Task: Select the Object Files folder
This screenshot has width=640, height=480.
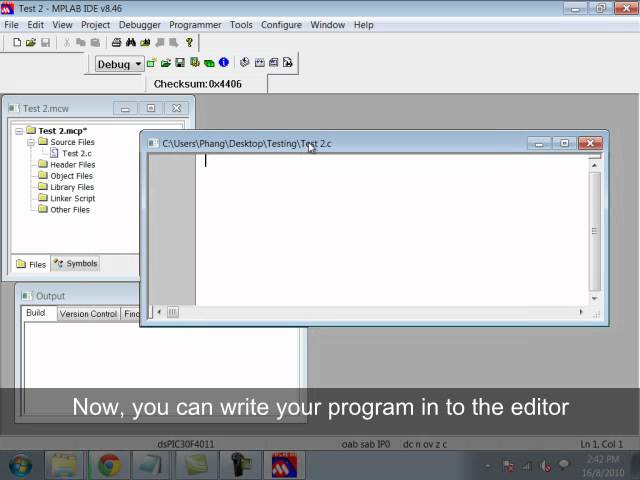Action: [71, 176]
